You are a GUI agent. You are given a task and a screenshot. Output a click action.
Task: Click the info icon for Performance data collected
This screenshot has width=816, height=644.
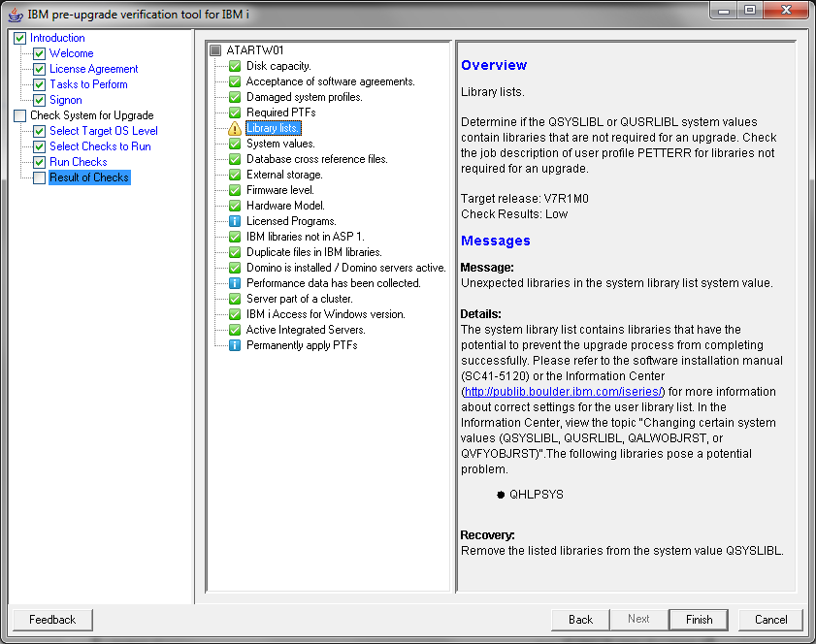point(234,283)
